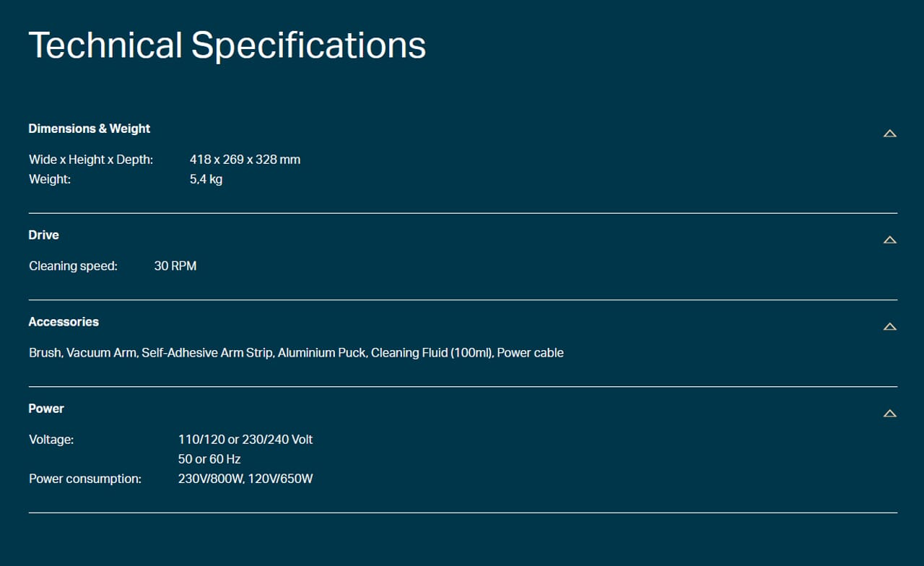Click the 50 or 60 Hz text
This screenshot has height=566, width=924.
tap(209, 459)
